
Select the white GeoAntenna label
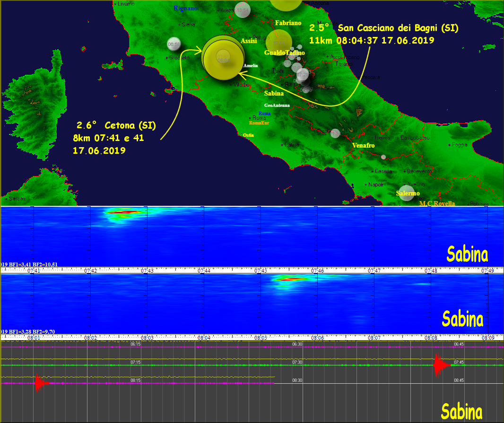click(277, 105)
